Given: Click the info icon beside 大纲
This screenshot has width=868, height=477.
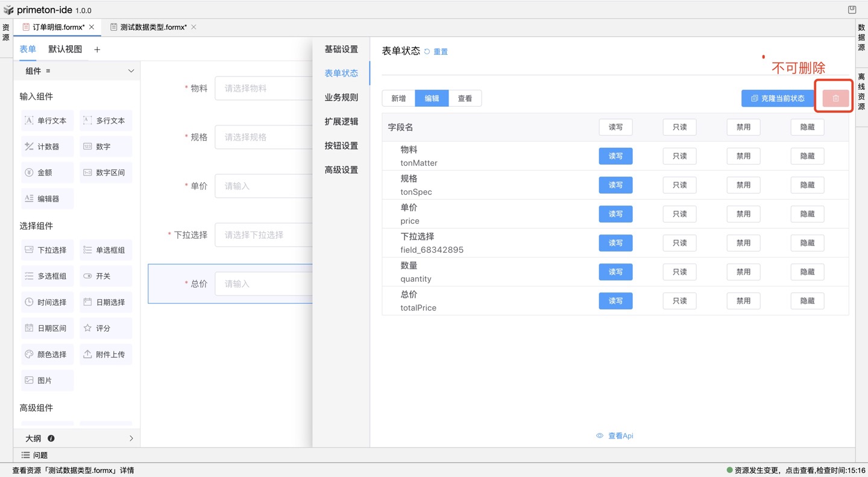Looking at the screenshot, I should click(51, 438).
